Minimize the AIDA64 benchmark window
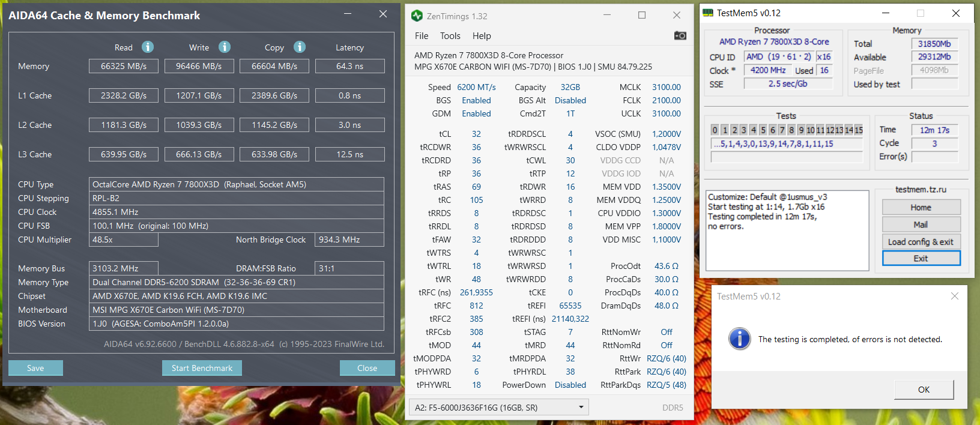This screenshot has height=425, width=980. tap(348, 14)
